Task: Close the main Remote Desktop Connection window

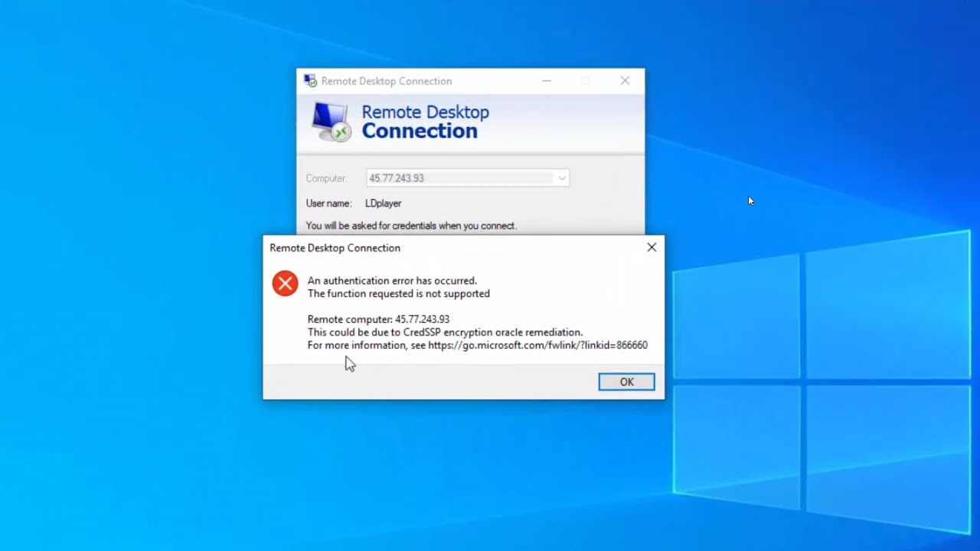Action: point(625,80)
